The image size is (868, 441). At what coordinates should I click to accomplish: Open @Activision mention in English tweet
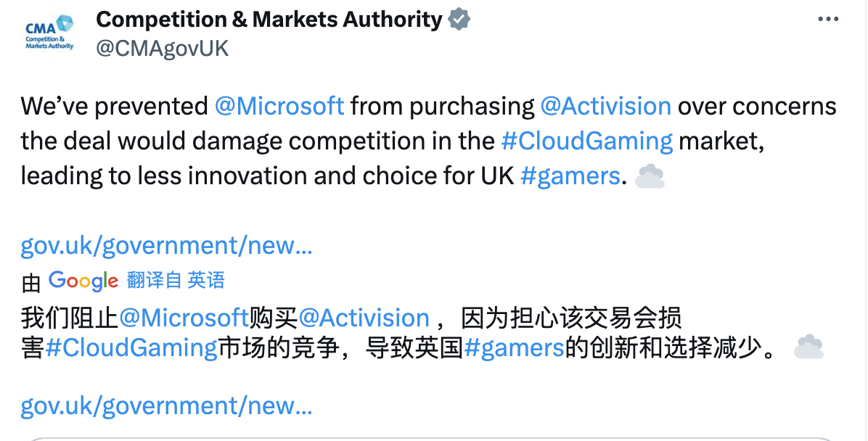coord(605,107)
